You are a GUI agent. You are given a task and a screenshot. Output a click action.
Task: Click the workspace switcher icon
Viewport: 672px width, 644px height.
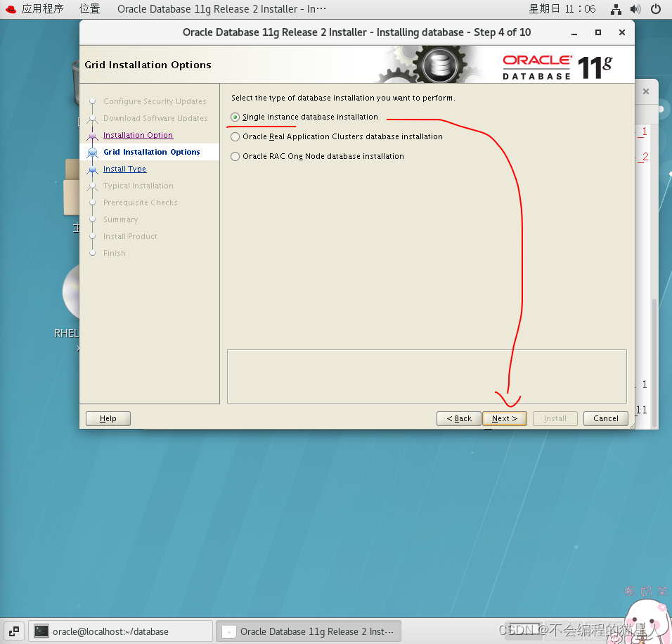(14, 631)
